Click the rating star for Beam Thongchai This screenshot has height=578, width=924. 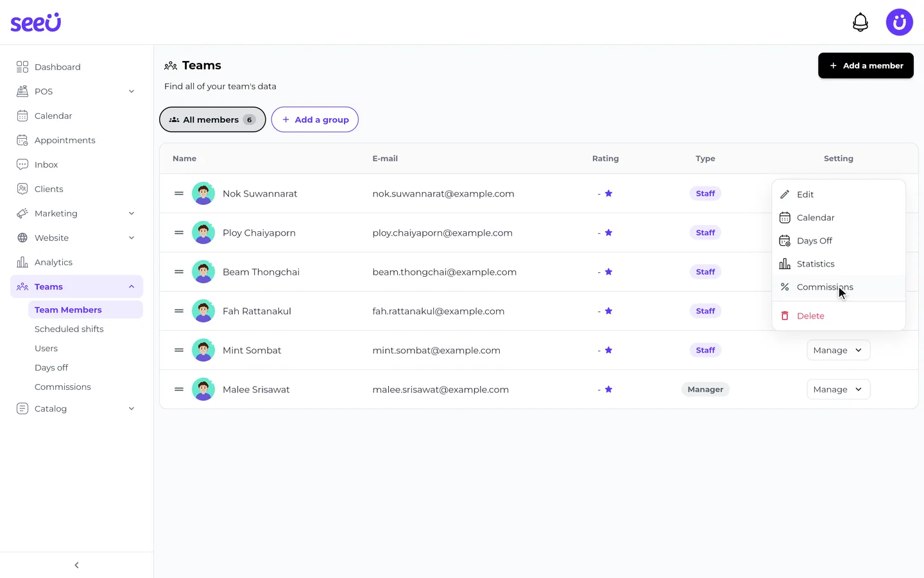(x=608, y=272)
